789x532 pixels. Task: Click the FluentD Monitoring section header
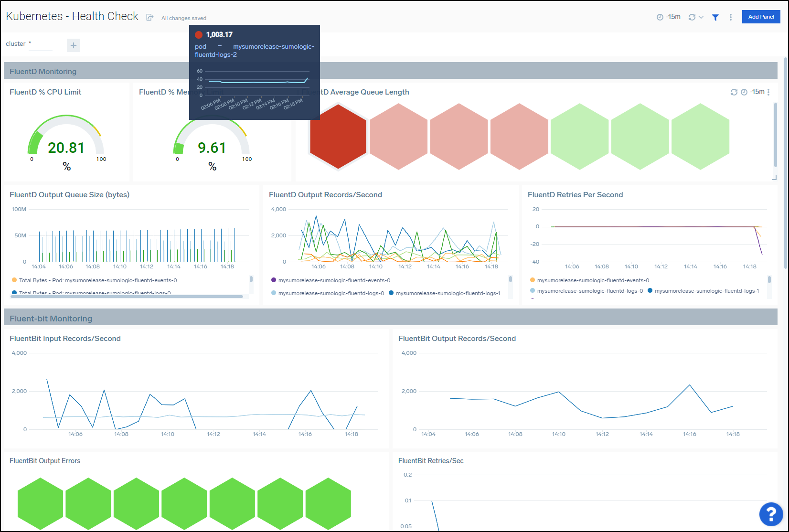coord(391,71)
